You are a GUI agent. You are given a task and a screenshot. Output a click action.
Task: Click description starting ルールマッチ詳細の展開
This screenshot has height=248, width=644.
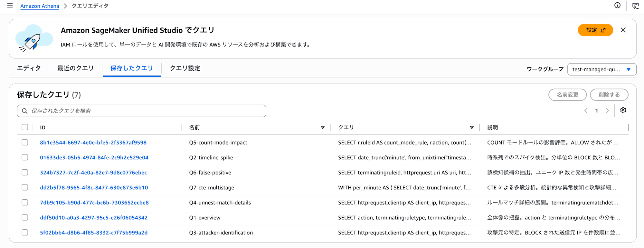(553, 203)
